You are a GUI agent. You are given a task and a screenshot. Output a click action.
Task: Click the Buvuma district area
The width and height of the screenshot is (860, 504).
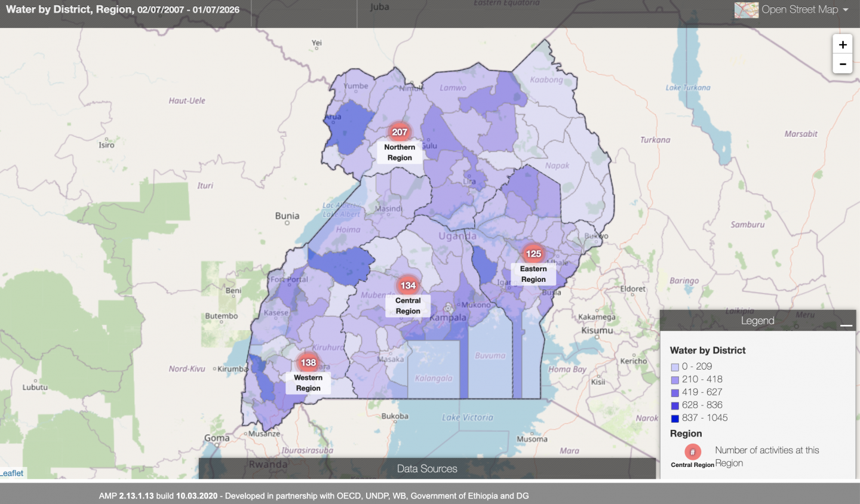490,355
